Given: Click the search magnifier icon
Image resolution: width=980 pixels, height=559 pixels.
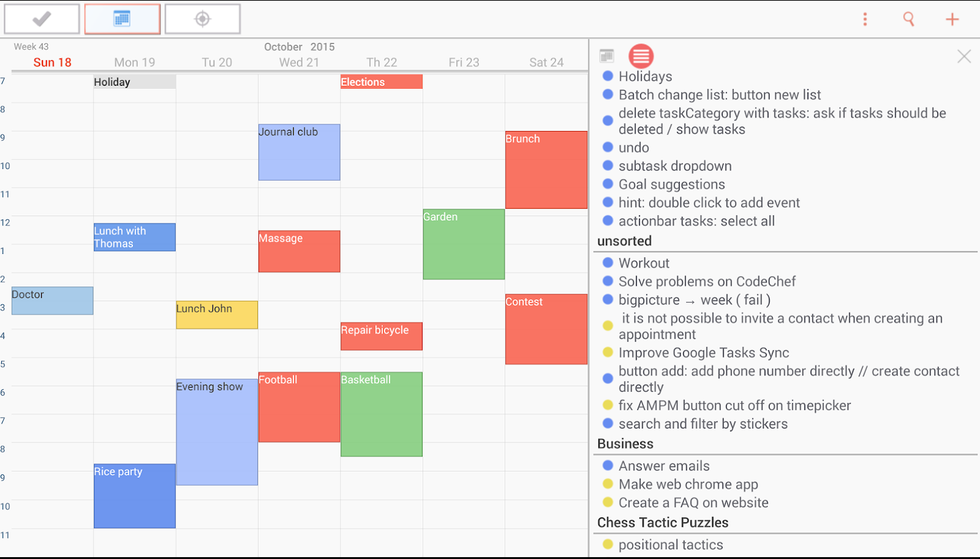Looking at the screenshot, I should pos(909,19).
